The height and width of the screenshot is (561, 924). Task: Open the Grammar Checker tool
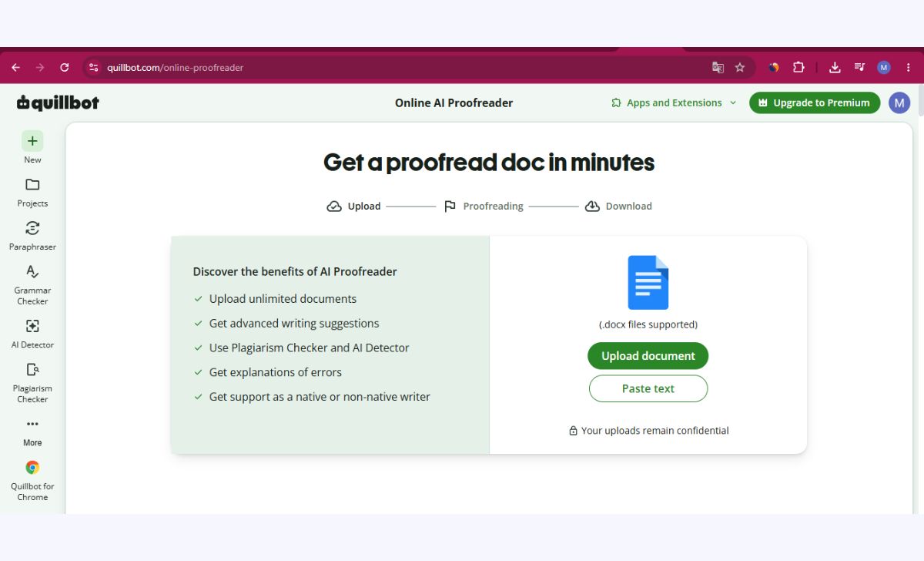coord(32,284)
